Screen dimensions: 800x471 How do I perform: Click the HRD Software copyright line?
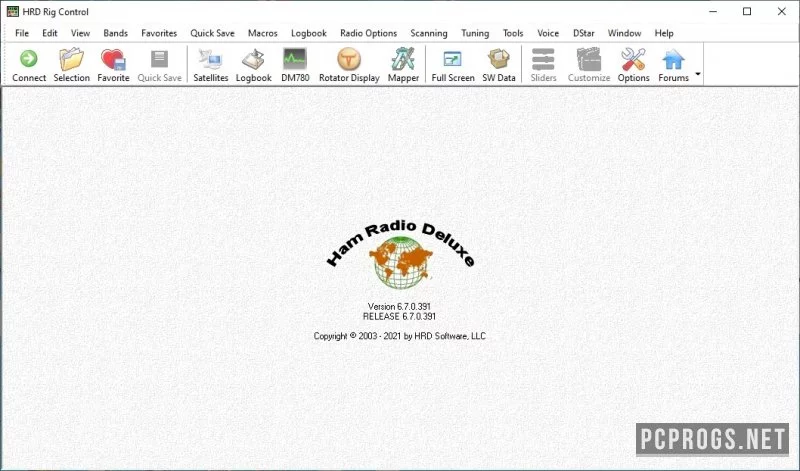pyautogui.click(x=399, y=336)
